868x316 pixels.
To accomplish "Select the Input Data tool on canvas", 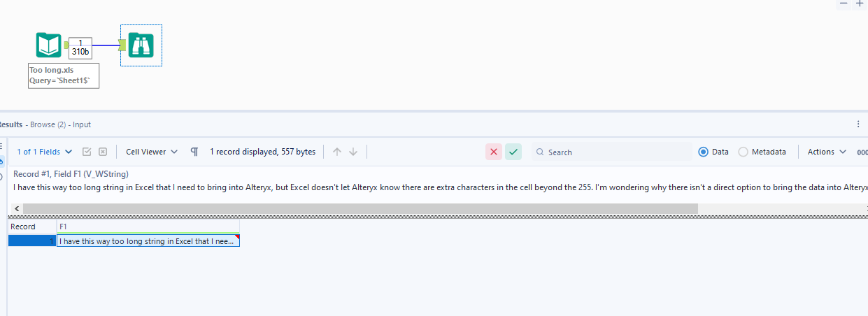I will (x=49, y=45).
